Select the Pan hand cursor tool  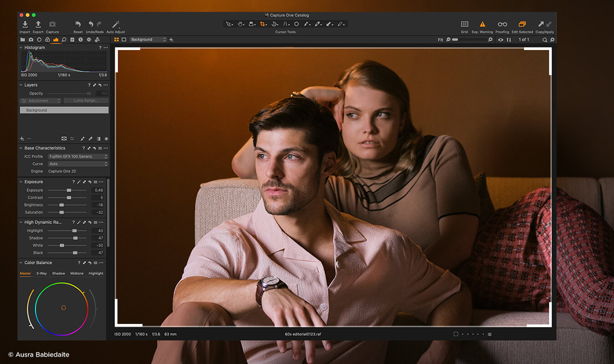pyautogui.click(x=240, y=24)
